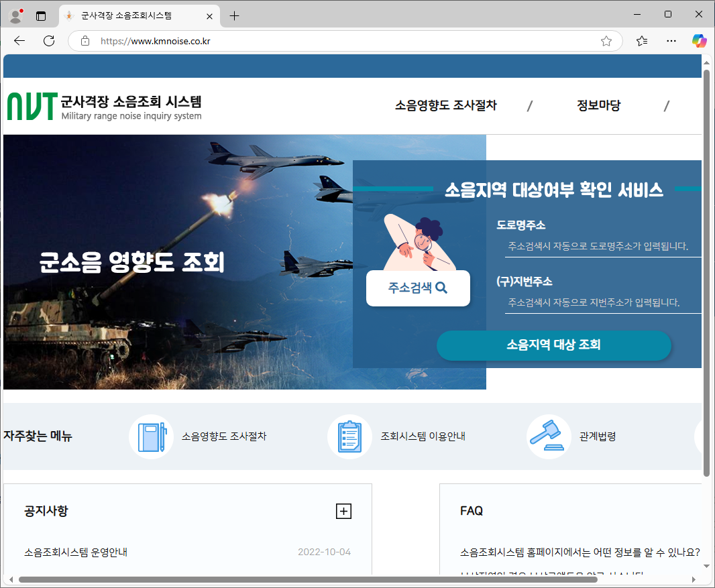The height and width of the screenshot is (588, 715).
Task: Click the browser back arrow
Action: [x=19, y=41]
